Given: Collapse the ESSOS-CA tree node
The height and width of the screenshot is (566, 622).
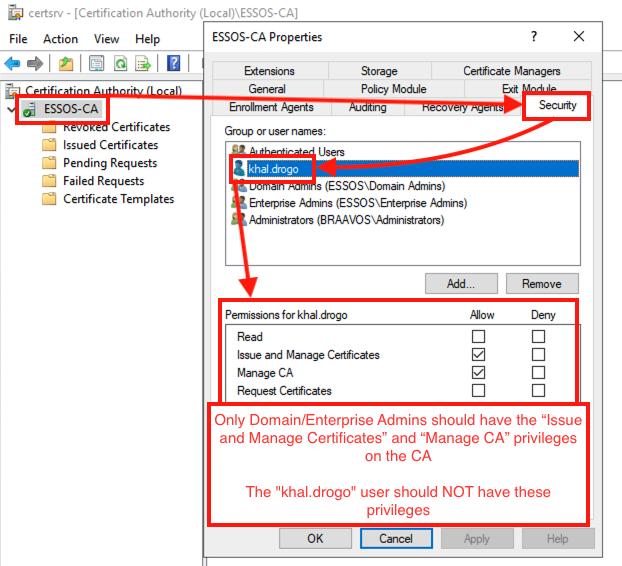Looking at the screenshot, I should click(x=10, y=109).
